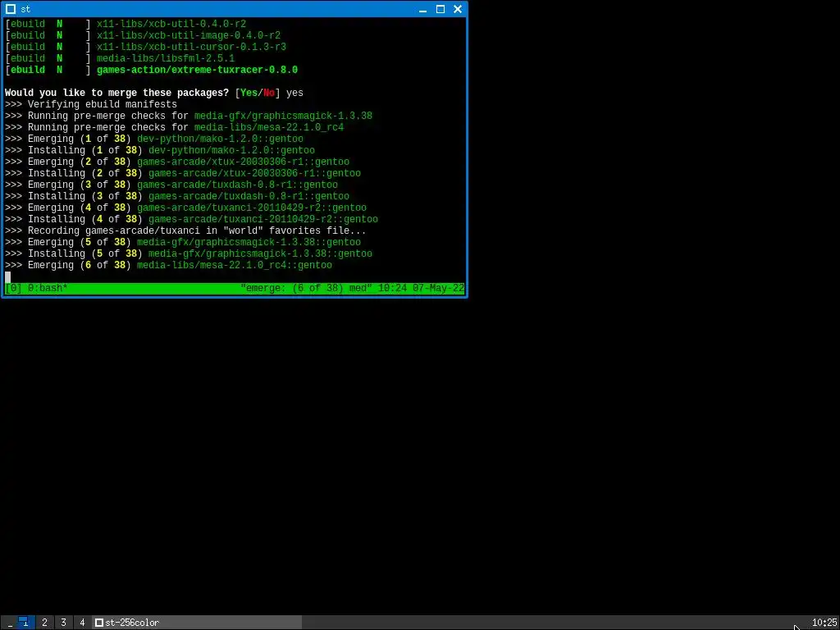Click games-arcade/xtux-20030306-r1::gentoo on the Emerging line

pyautogui.click(x=243, y=162)
